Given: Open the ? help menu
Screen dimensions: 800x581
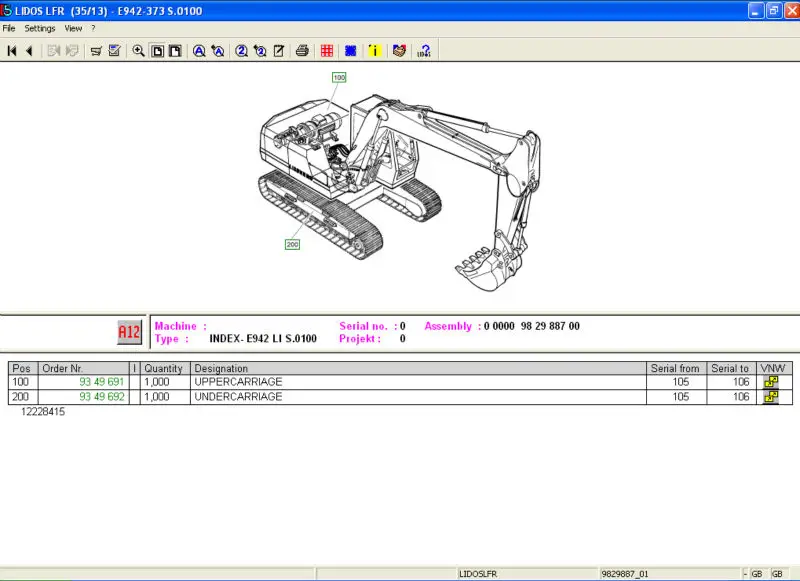Looking at the screenshot, I should click(93, 29).
